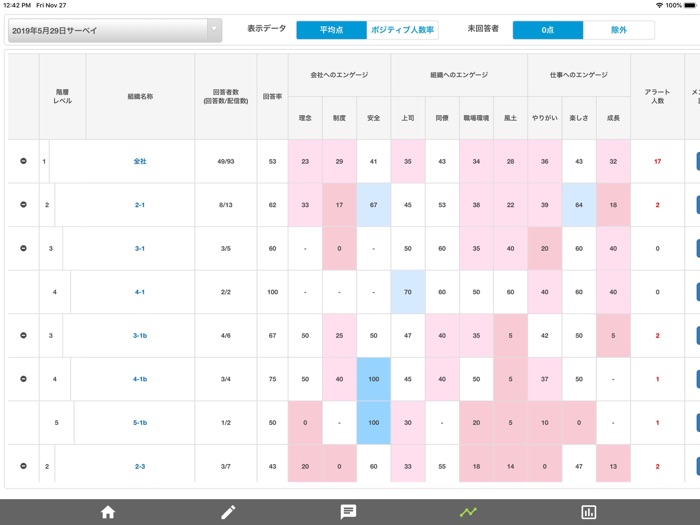The height and width of the screenshot is (525, 700).
Task: Set non-respondents to 0点
Action: pos(548,30)
